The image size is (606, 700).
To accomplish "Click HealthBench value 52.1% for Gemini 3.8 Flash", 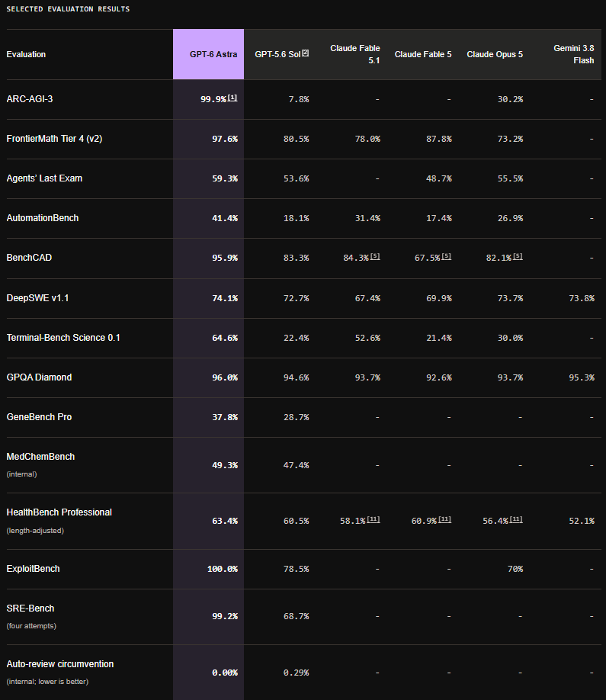I will tap(582, 521).
